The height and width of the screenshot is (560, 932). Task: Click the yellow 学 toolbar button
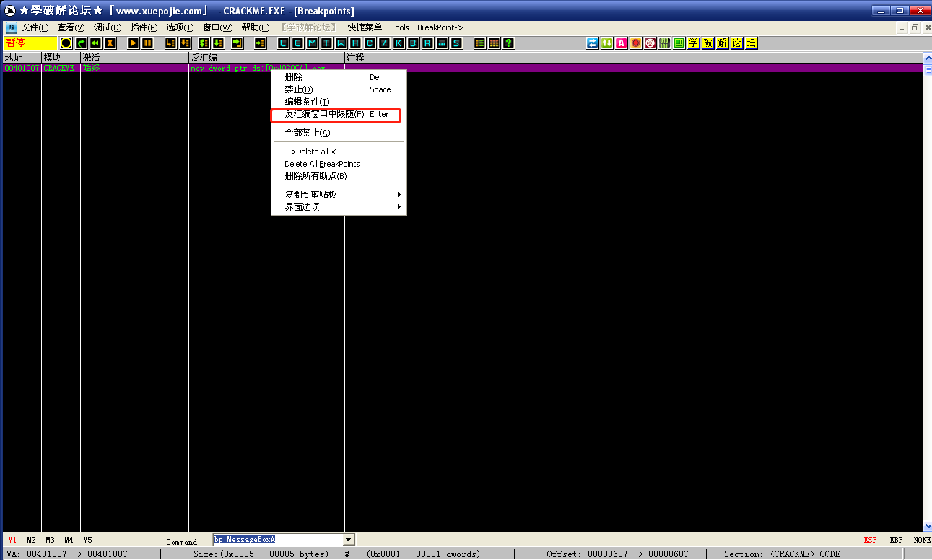point(694,43)
